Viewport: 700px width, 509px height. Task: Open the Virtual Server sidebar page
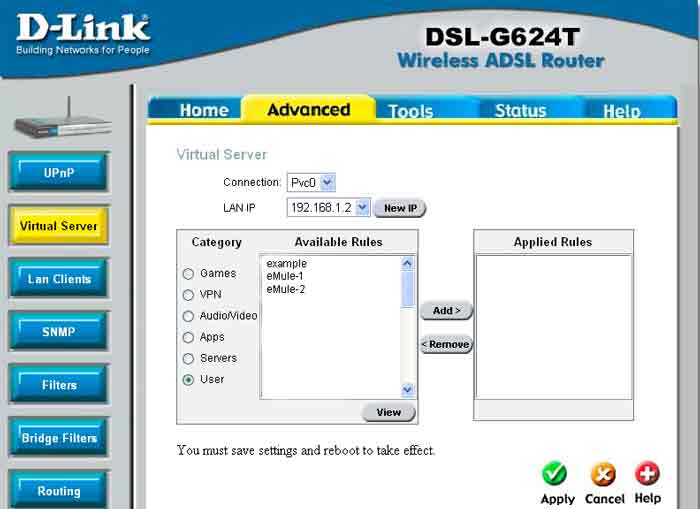pos(58,225)
